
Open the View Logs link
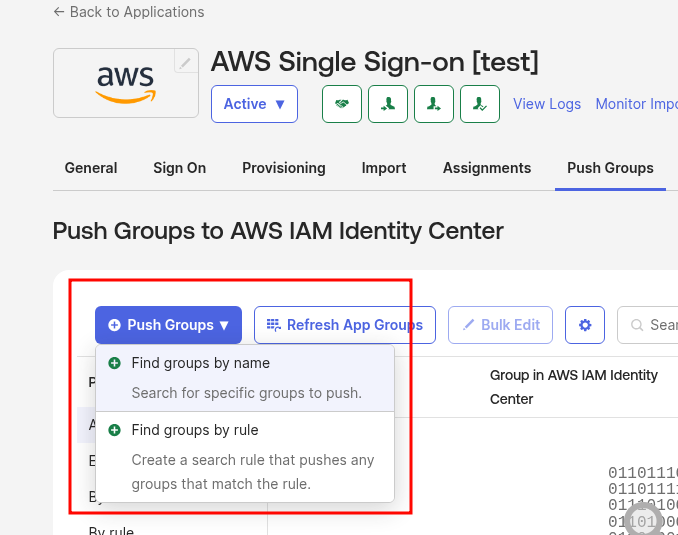pos(547,104)
